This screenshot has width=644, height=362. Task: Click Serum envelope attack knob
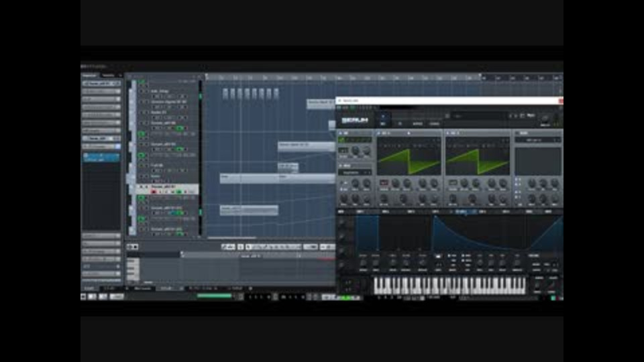(x=363, y=263)
